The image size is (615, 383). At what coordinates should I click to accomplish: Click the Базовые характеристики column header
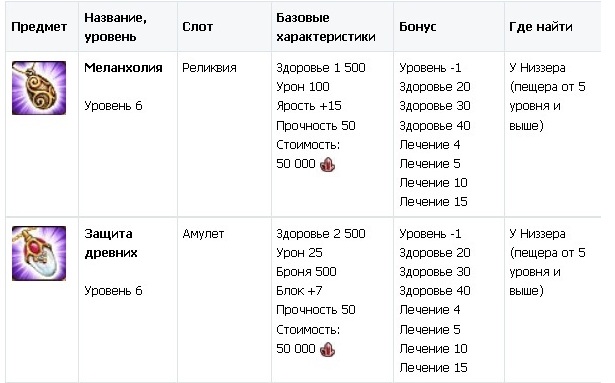tap(326, 27)
